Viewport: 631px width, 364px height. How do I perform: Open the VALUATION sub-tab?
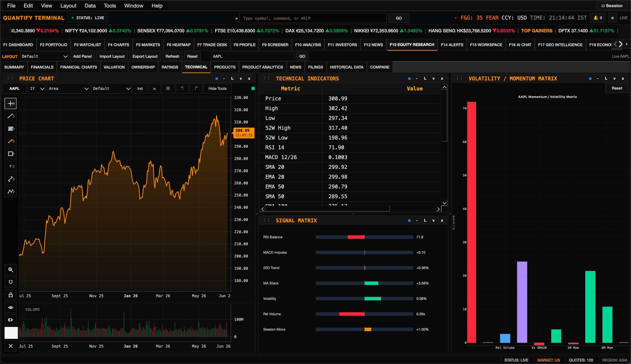pyautogui.click(x=114, y=67)
